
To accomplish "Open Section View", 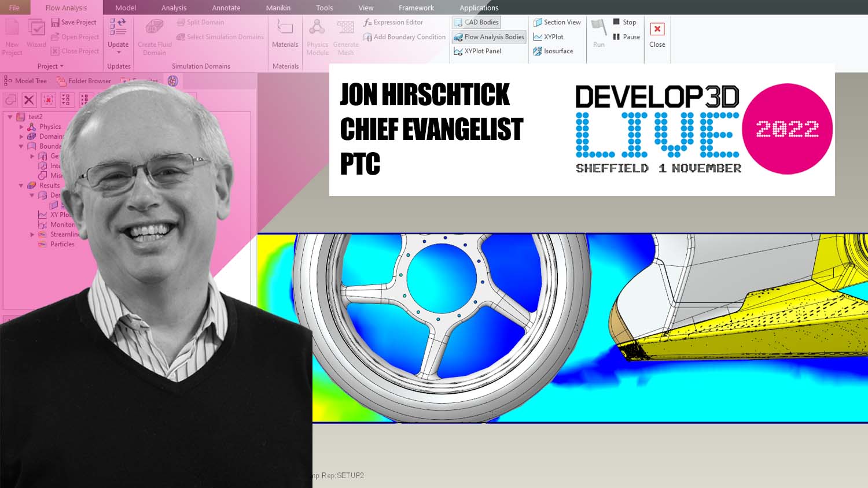I will pyautogui.click(x=557, y=22).
